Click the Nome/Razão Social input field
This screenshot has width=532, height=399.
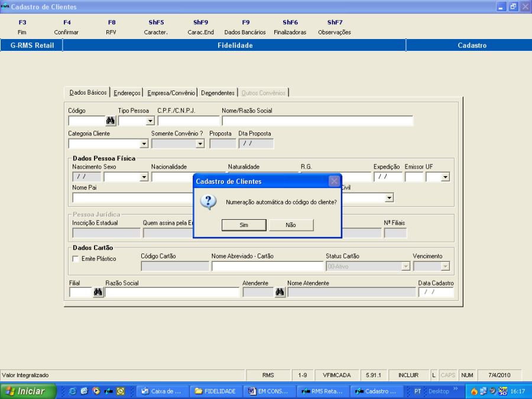(317, 121)
